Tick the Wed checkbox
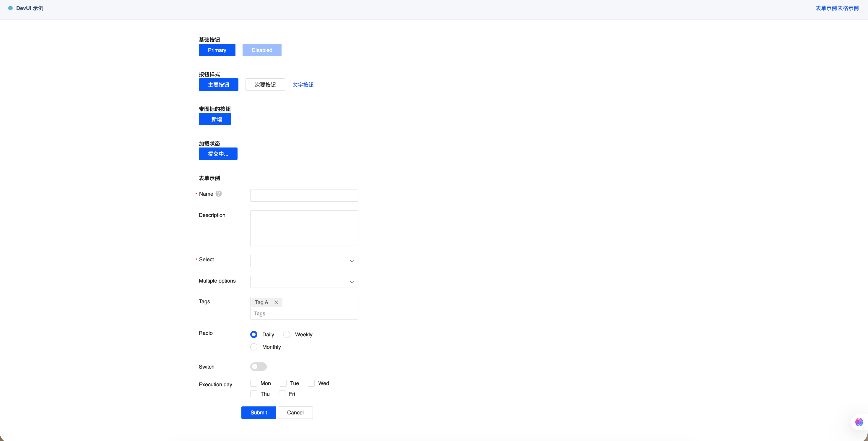This screenshot has height=441, width=868. (311, 383)
